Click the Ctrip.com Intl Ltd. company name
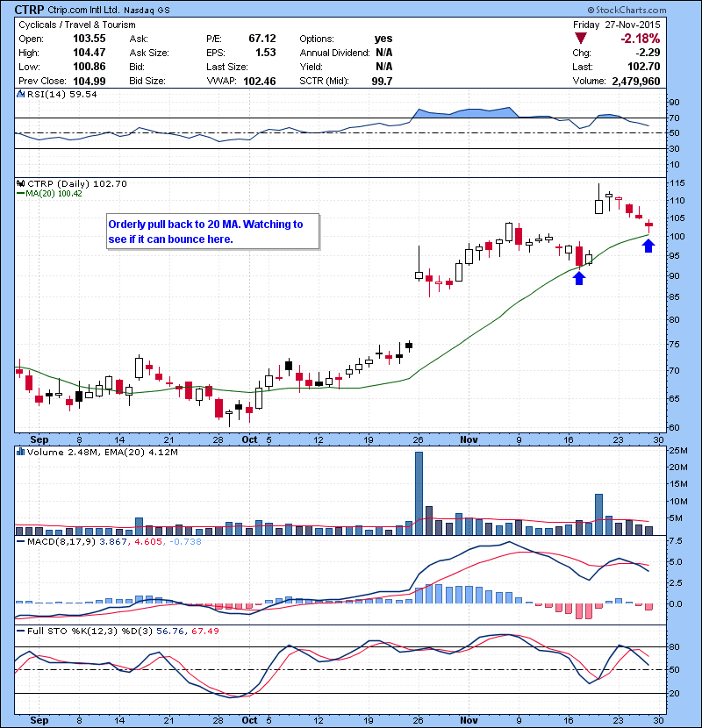The height and width of the screenshot is (728, 702). tap(83, 10)
